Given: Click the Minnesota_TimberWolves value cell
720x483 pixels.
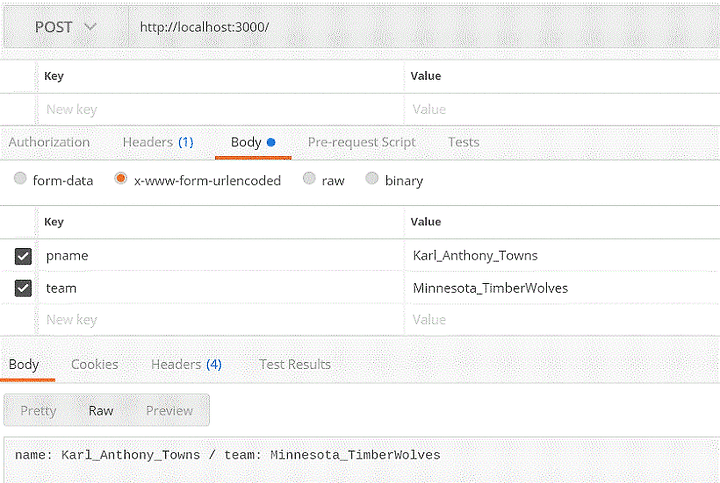Looking at the screenshot, I should coord(562,288).
